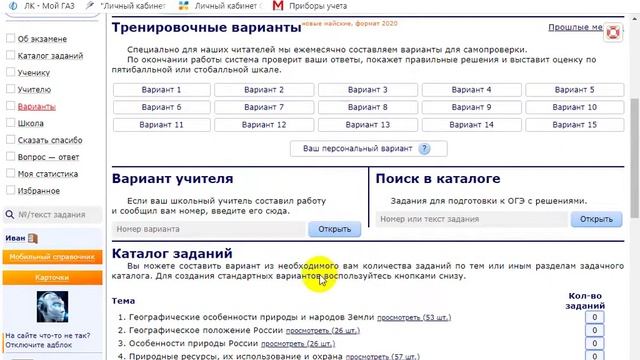Tick the checkbox beside Моя статистика
The height and width of the screenshot is (360, 640).
coord(11,173)
